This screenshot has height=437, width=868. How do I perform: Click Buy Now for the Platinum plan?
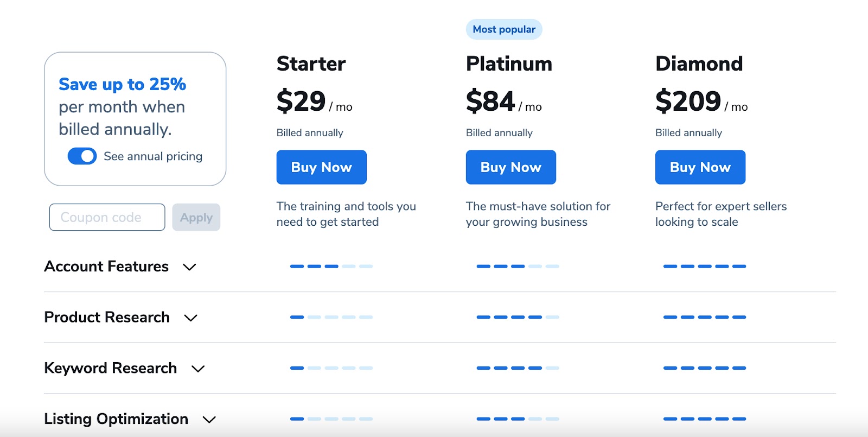pos(510,167)
